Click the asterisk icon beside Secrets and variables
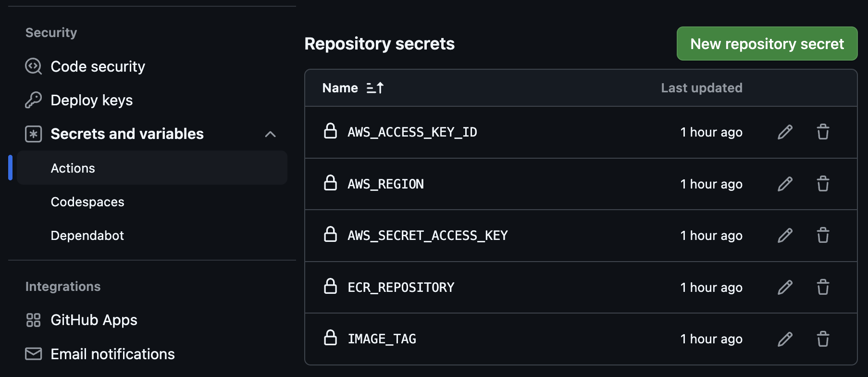This screenshot has width=868, height=377. 33,134
